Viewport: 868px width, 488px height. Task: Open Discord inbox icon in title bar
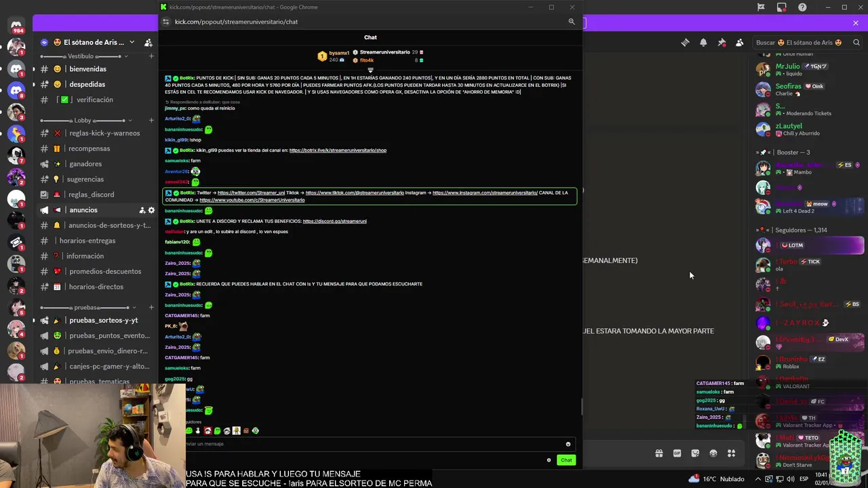tap(782, 7)
